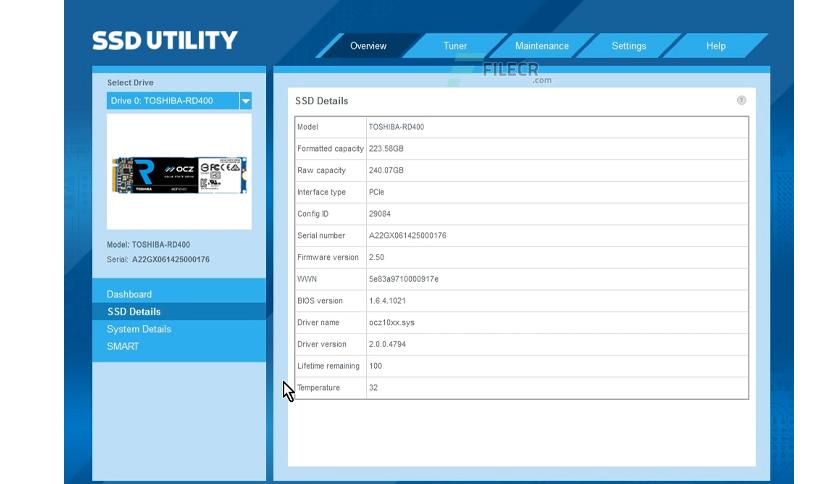Screen dimensions: 836x484
Task: Click the Formatted capacity row label
Action: 330,149
